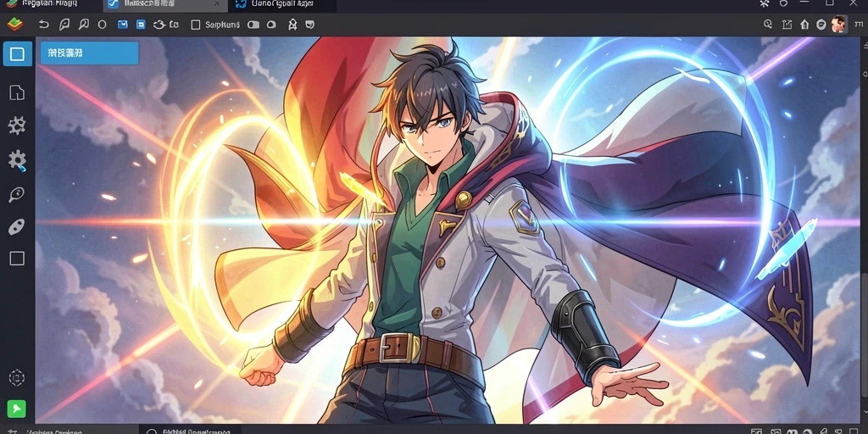Click the layered stack app logo in toolbar
Viewport: 868px width, 434px height.
(x=15, y=24)
